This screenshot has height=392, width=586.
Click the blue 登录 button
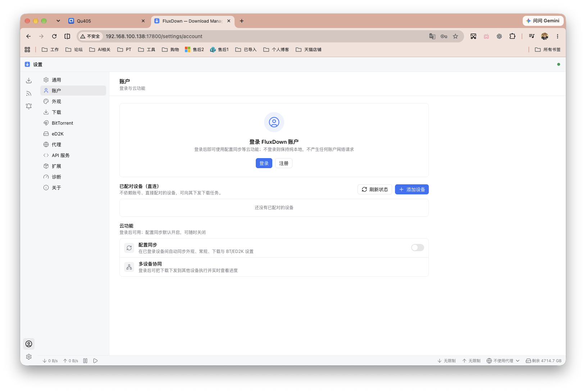point(264,163)
